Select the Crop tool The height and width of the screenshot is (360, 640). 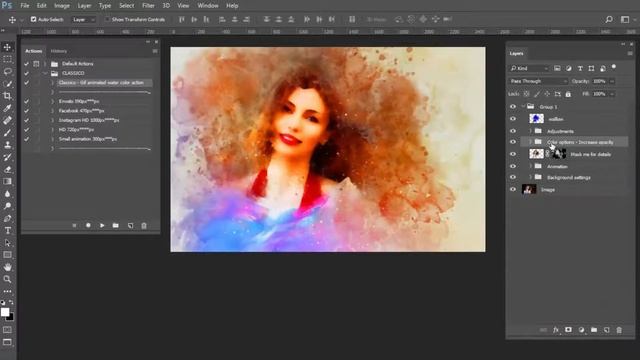(x=7, y=96)
